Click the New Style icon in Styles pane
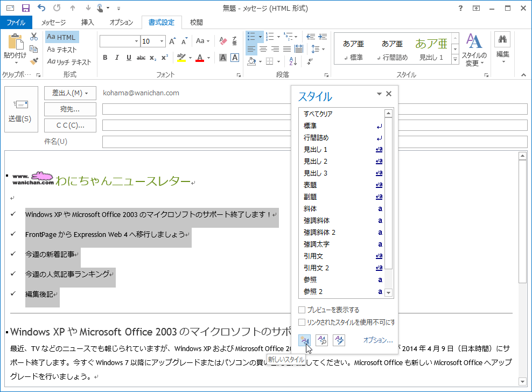532x392 pixels. click(305, 340)
